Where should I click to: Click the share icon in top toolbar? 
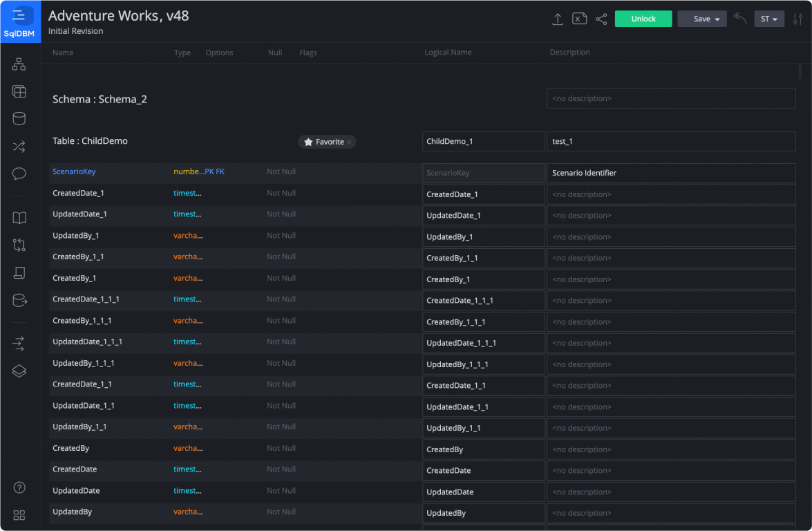click(601, 19)
